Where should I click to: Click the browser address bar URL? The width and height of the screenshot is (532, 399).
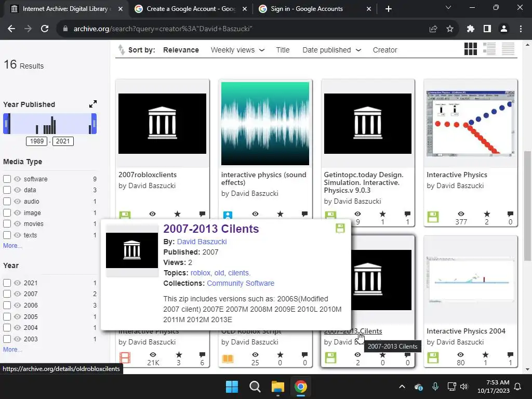(x=163, y=29)
